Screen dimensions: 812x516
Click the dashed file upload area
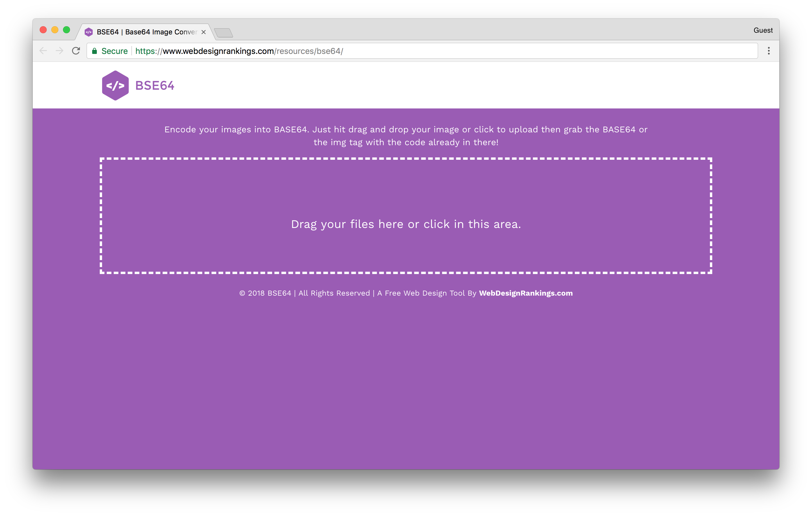point(406,189)
